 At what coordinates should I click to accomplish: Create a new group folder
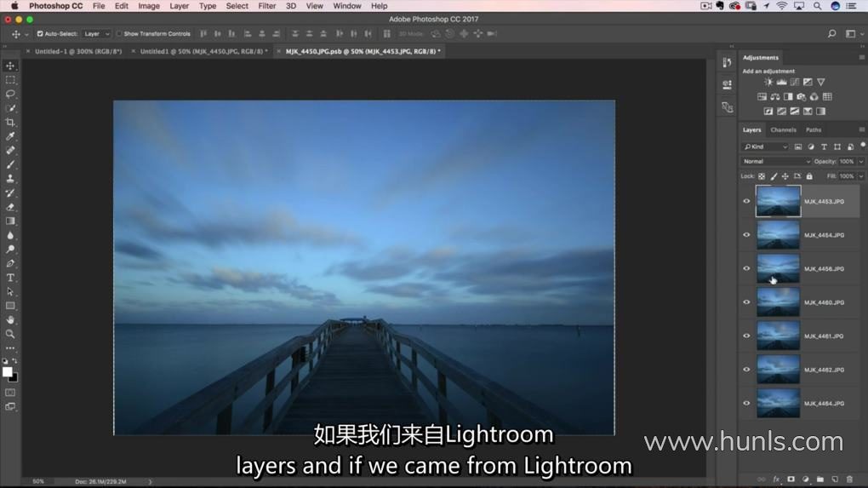(820, 479)
